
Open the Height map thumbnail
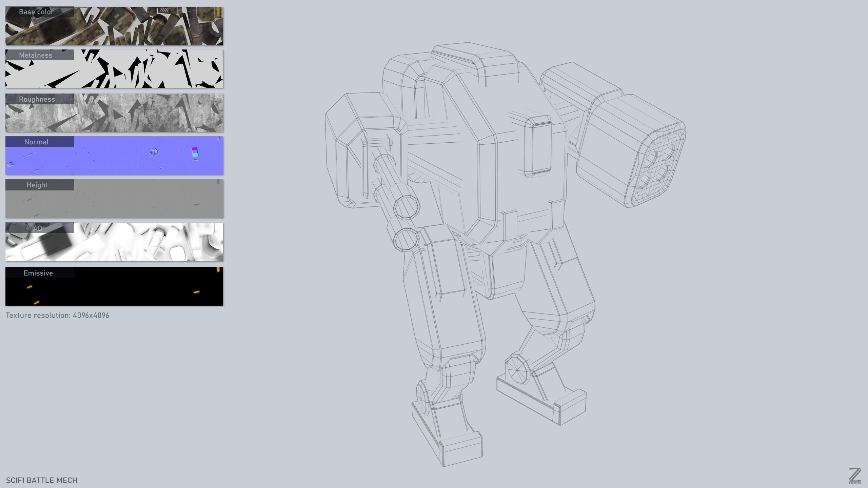[114, 199]
